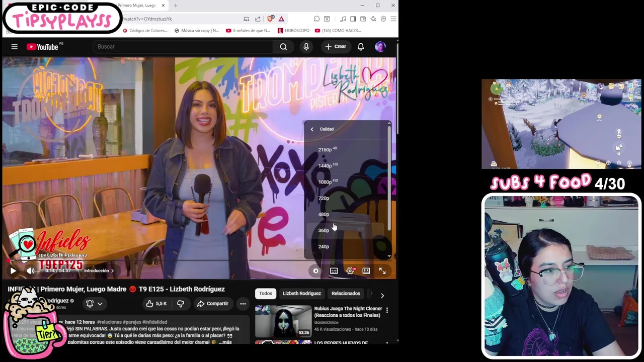
Task: Open browser extensions puzzle icon
Action: click(316, 19)
